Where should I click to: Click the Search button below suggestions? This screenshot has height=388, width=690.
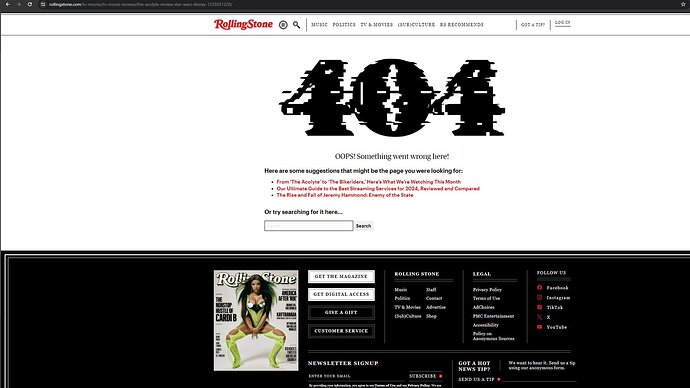point(363,226)
